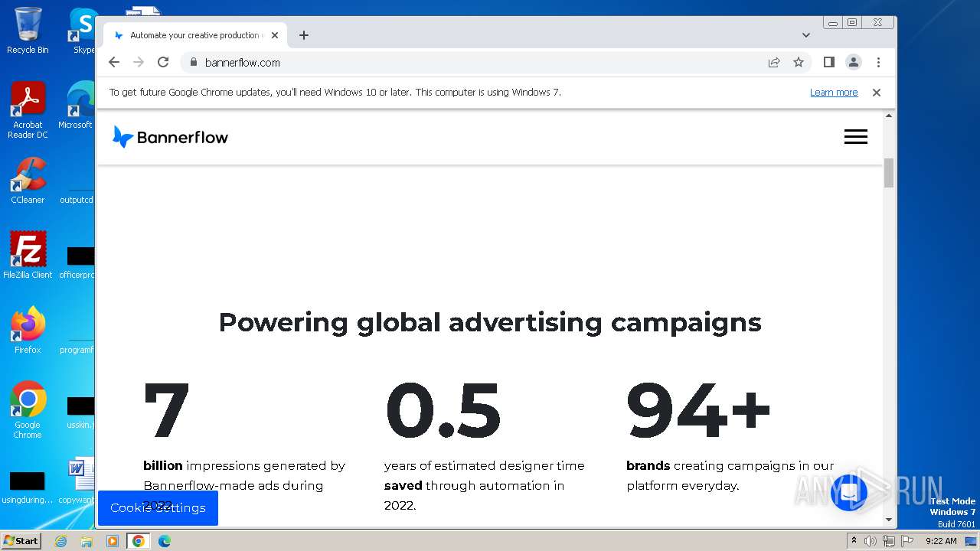Click the 'Powering global advertising campaigns' heading
This screenshot has height=551, width=980.
(x=490, y=322)
